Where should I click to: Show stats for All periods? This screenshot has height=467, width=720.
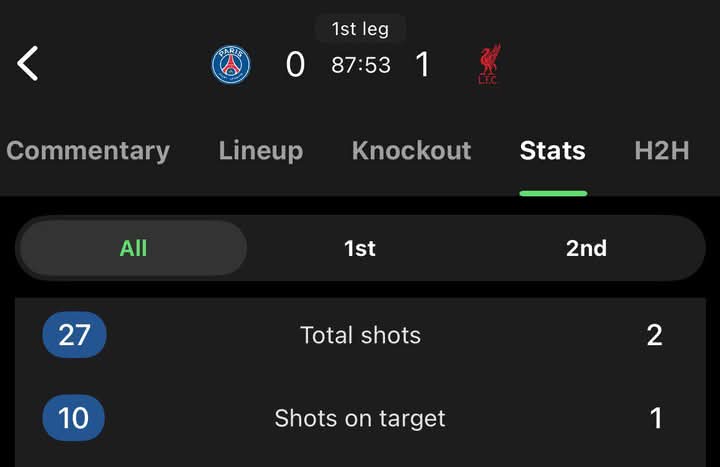(x=133, y=248)
